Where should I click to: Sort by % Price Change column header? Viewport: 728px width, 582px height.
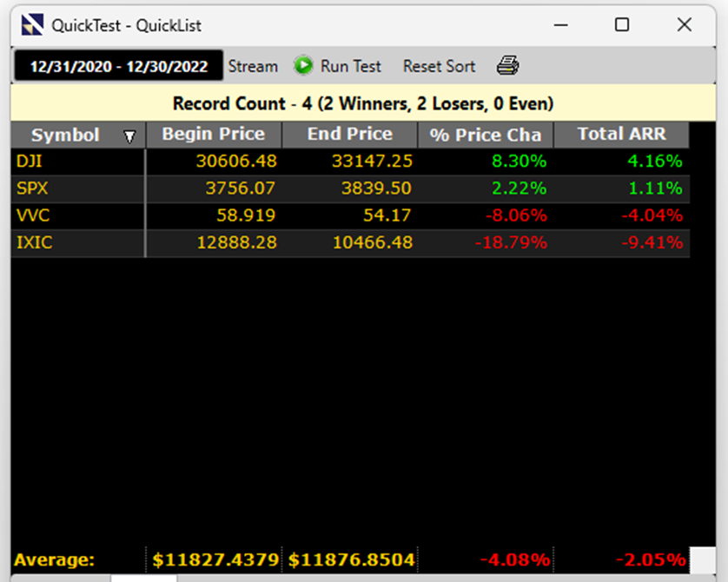[x=486, y=135]
